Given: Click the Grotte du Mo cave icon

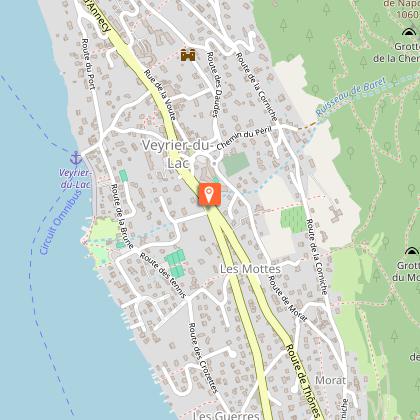Looking at the screenshot, I should [x=412, y=251].
